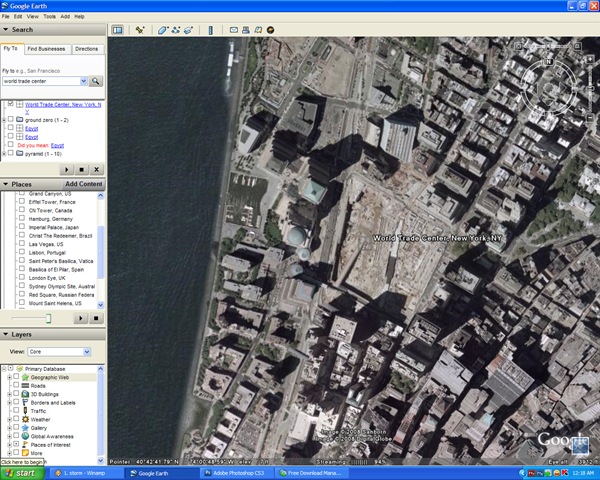
Task: Switch to Directions tab
Action: (x=86, y=49)
